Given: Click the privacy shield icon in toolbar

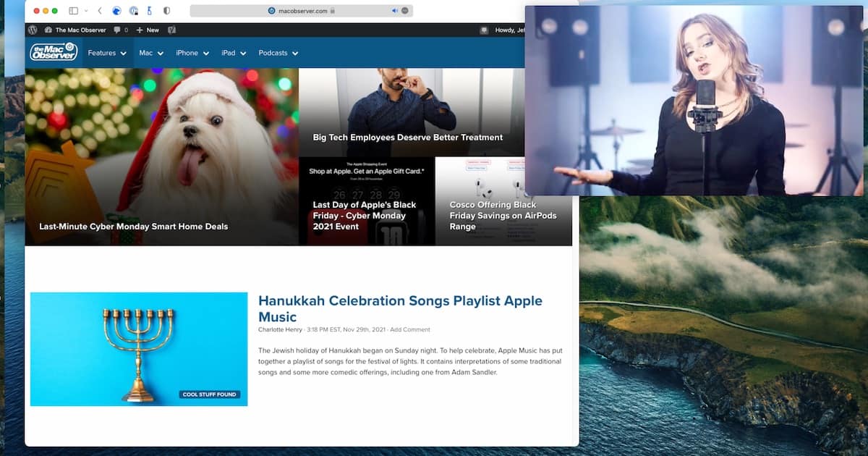Looking at the screenshot, I should tap(167, 11).
